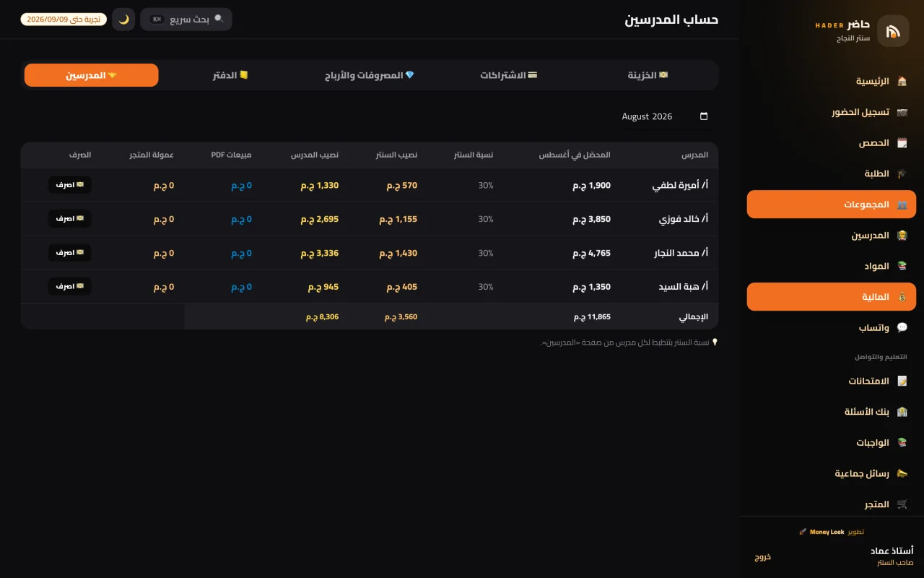Open المدرسين teachers sidebar item

[832, 235]
